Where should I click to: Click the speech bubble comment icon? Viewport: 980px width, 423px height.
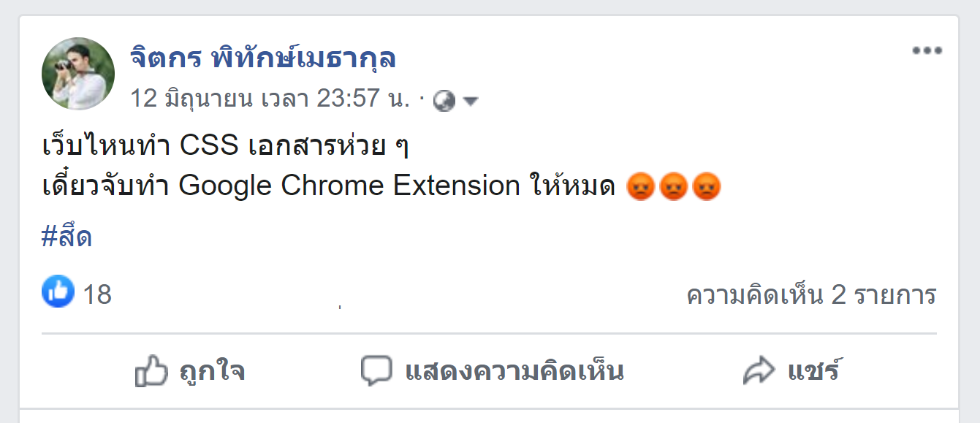point(376,371)
